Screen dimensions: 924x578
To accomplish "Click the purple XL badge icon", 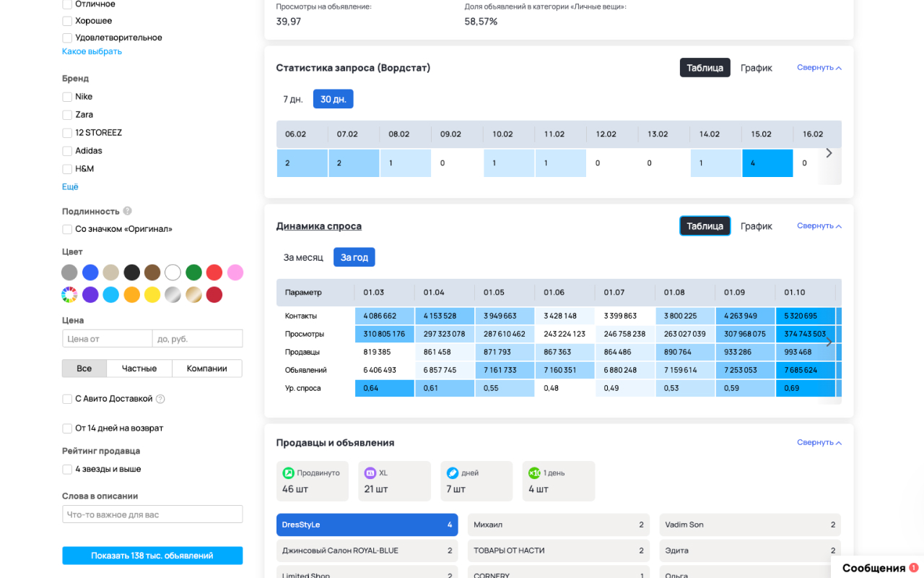I will click(370, 473).
